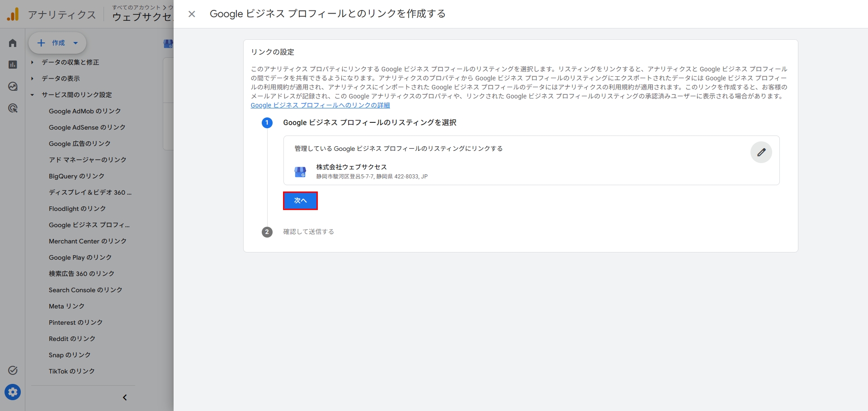This screenshot has width=868, height=411.
Task: Open Snap のリンク
Action: click(70, 355)
